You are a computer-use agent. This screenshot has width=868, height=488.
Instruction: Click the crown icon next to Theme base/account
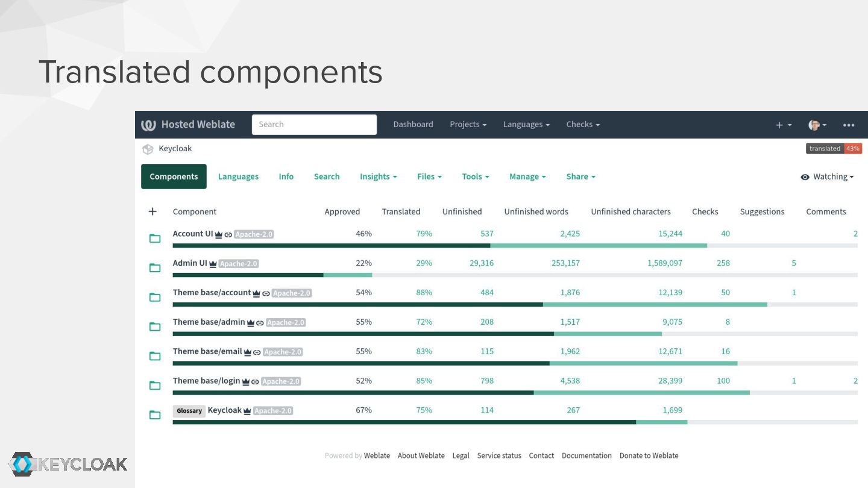point(256,293)
